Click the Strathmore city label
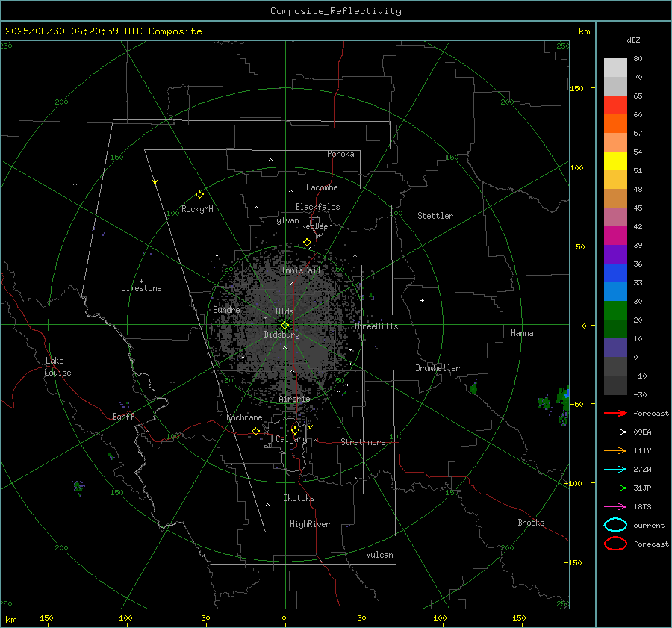 (x=363, y=442)
